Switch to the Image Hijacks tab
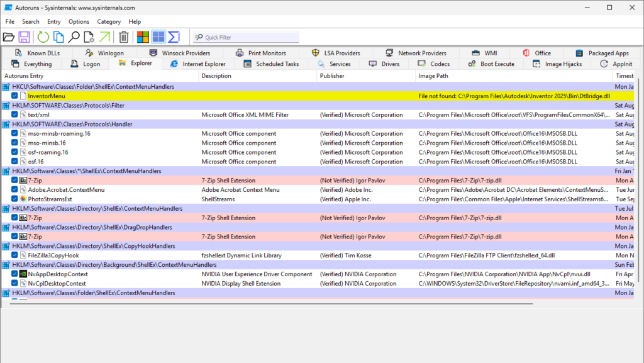 click(557, 64)
